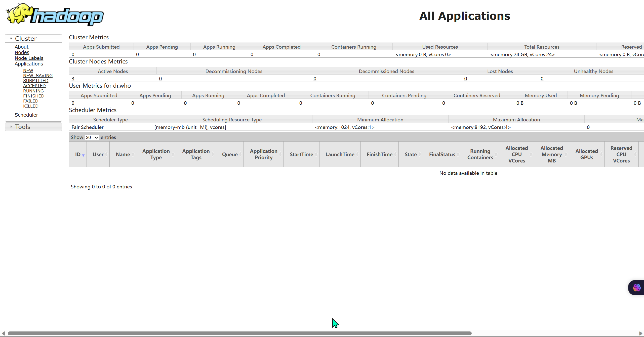The height and width of the screenshot is (337, 644).
Task: Select KILLED application state filter
Action: click(30, 106)
